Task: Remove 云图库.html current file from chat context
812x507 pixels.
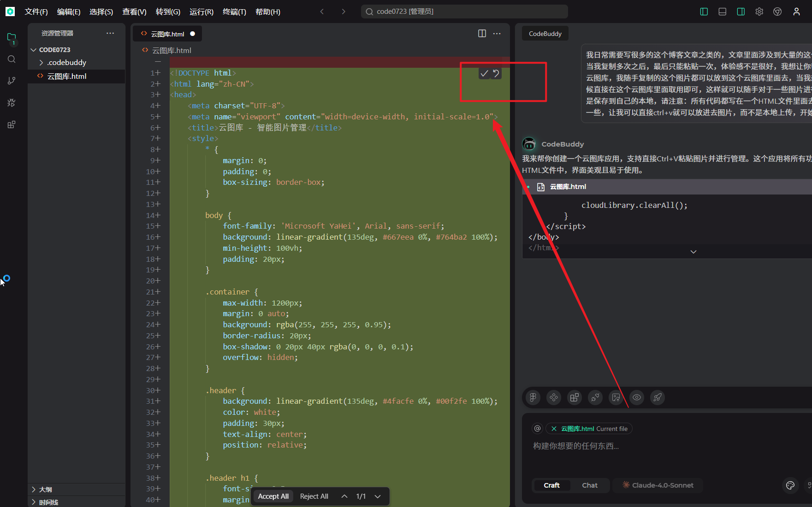Action: coord(554,429)
